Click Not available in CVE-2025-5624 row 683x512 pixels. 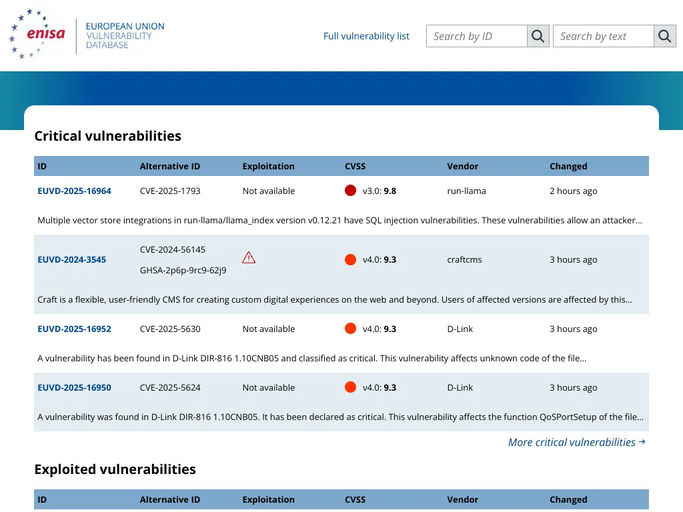[268, 387]
